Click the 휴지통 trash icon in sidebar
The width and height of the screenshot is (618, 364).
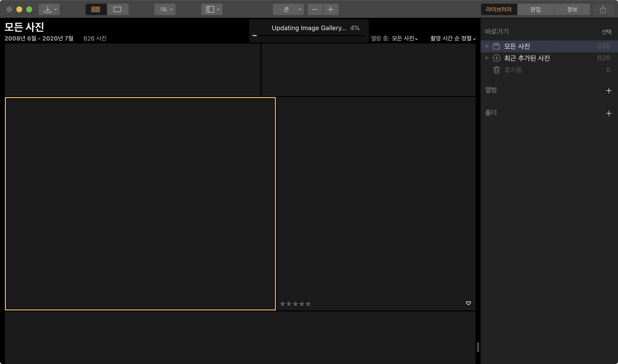click(496, 70)
